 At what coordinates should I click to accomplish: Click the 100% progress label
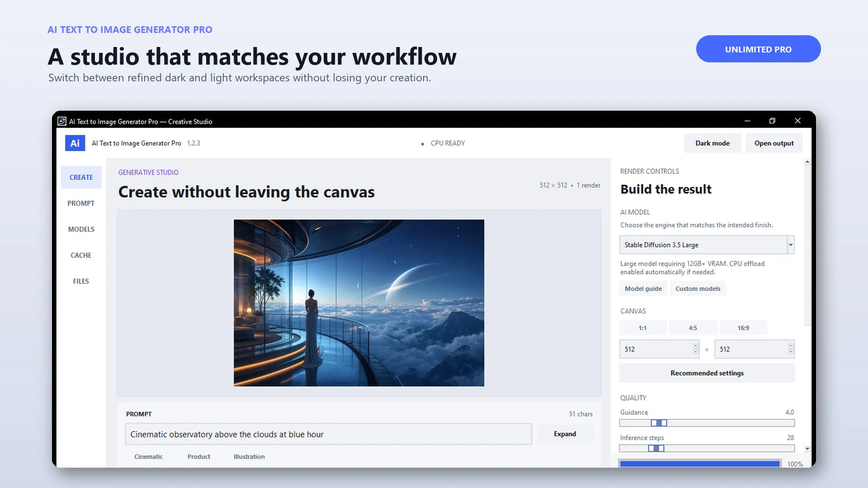(x=795, y=464)
